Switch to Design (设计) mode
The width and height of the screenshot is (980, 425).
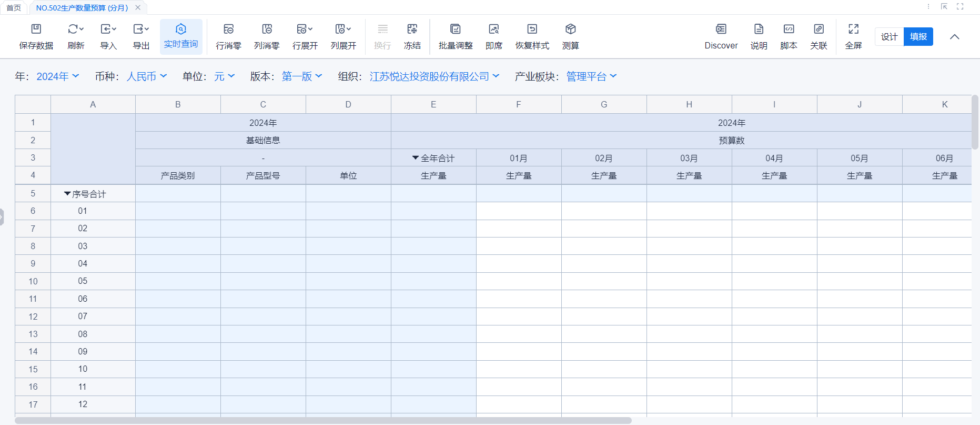tap(889, 37)
